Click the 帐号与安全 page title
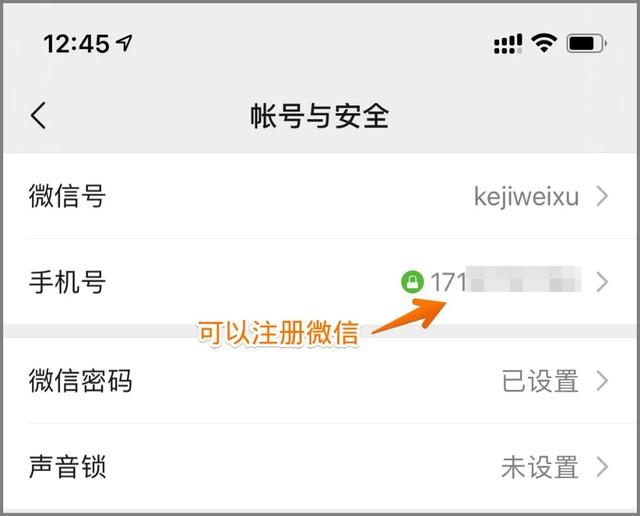The height and width of the screenshot is (516, 640). tap(320, 116)
